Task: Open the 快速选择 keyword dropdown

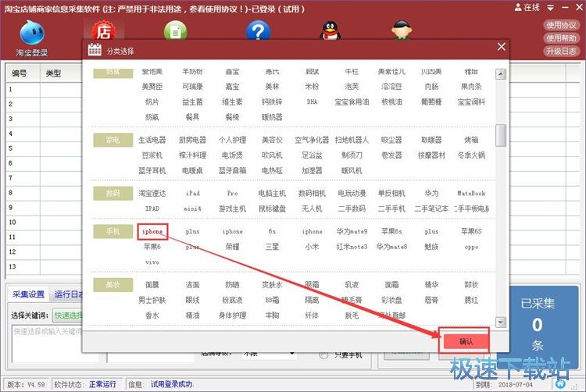Action: [x=68, y=315]
